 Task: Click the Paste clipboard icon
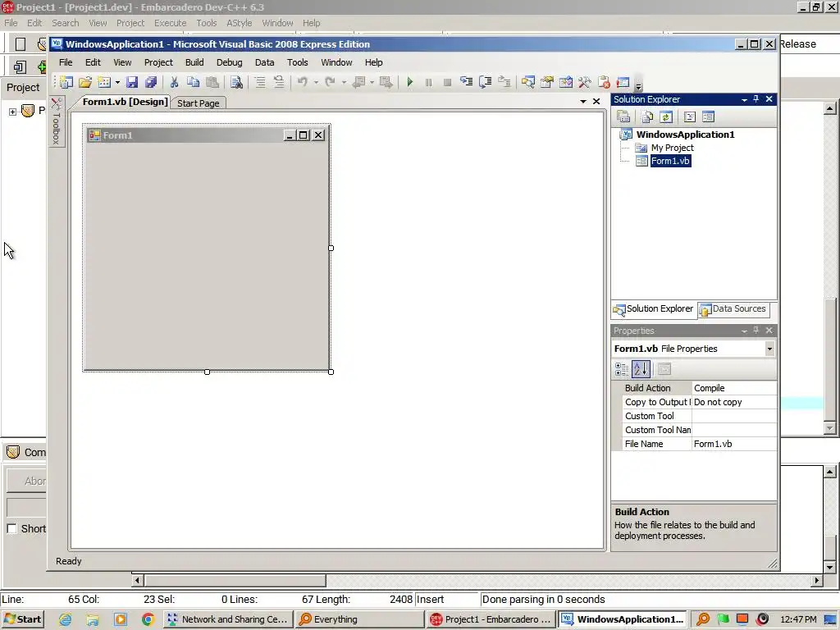pos(212,82)
